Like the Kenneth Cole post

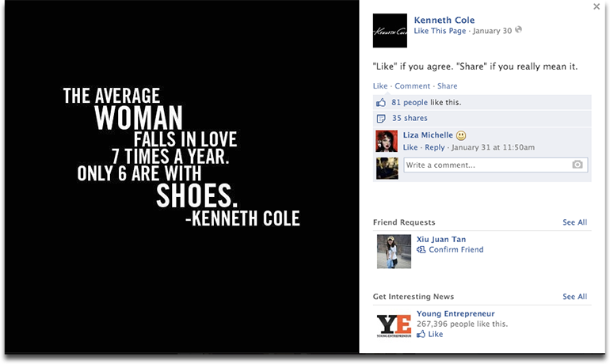380,85
